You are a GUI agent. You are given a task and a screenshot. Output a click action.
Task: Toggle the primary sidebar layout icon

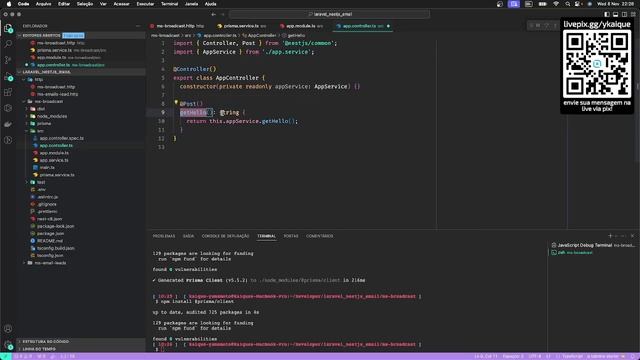pyautogui.click(x=607, y=14)
